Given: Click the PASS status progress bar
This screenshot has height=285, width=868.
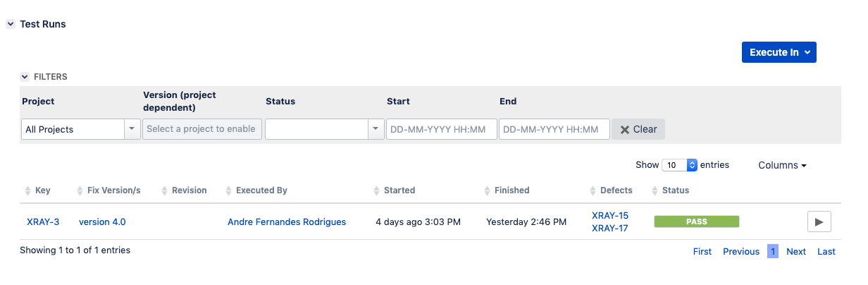Looking at the screenshot, I should (696, 222).
